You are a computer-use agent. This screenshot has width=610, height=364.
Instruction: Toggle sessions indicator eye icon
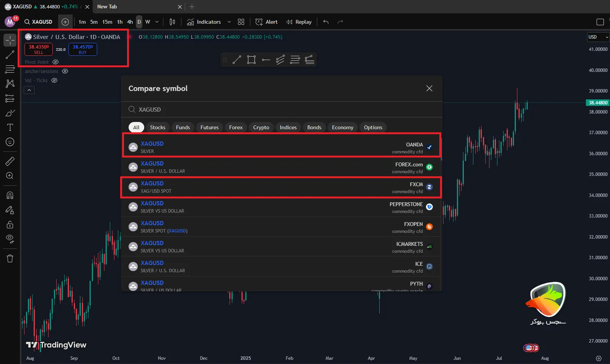65,71
